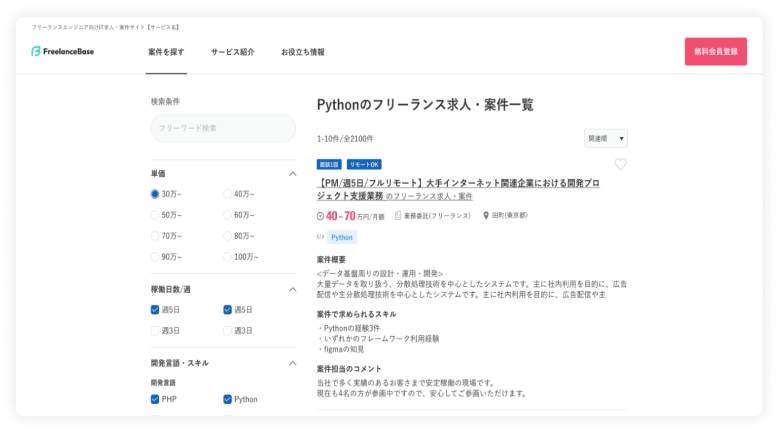Click the code brackets icon beside Python tag

(320, 237)
